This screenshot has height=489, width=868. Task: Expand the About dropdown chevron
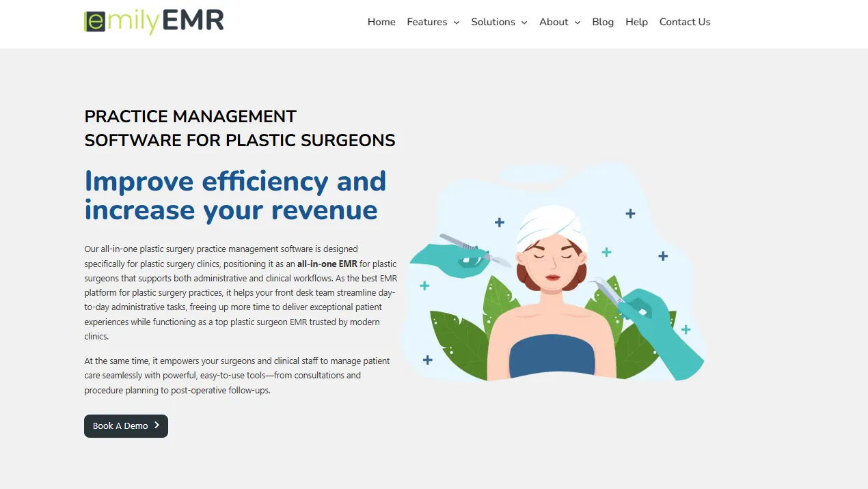pos(578,23)
